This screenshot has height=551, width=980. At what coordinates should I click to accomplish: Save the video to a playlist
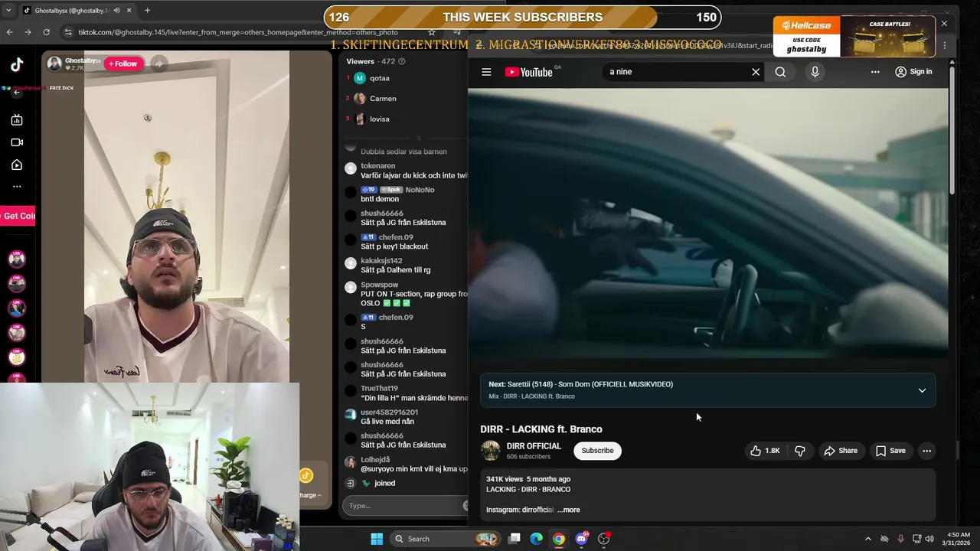tap(890, 451)
